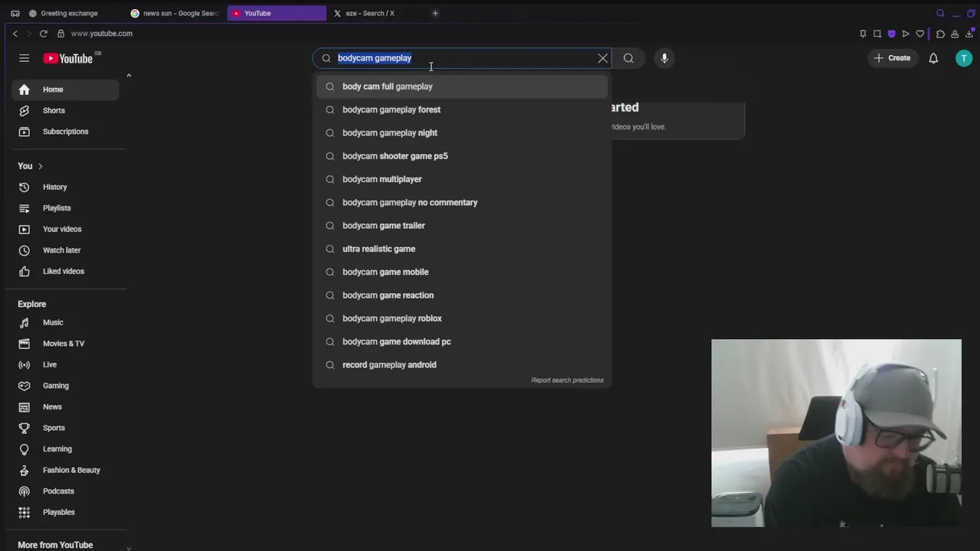Choose 'bodycam game reaction' suggestion
The image size is (980, 551).
pos(462,295)
